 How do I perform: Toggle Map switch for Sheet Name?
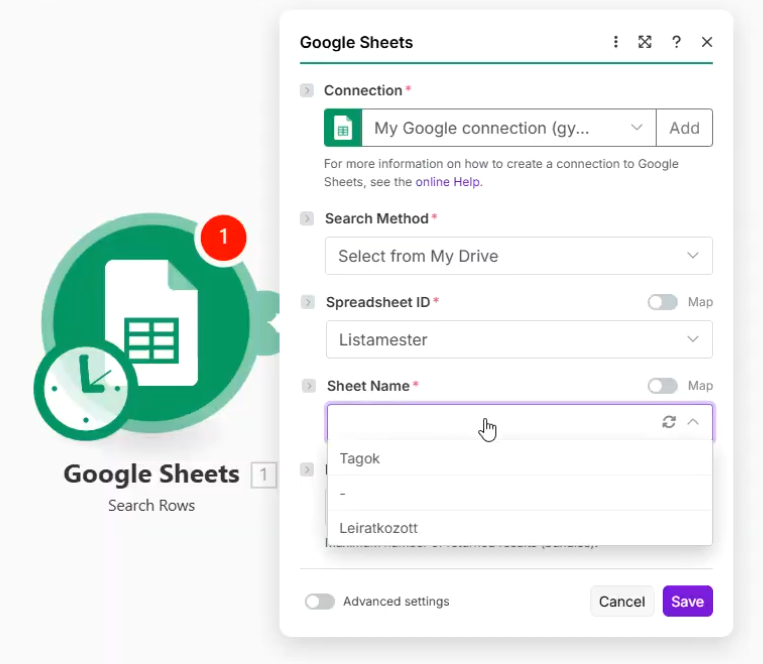pyautogui.click(x=662, y=386)
